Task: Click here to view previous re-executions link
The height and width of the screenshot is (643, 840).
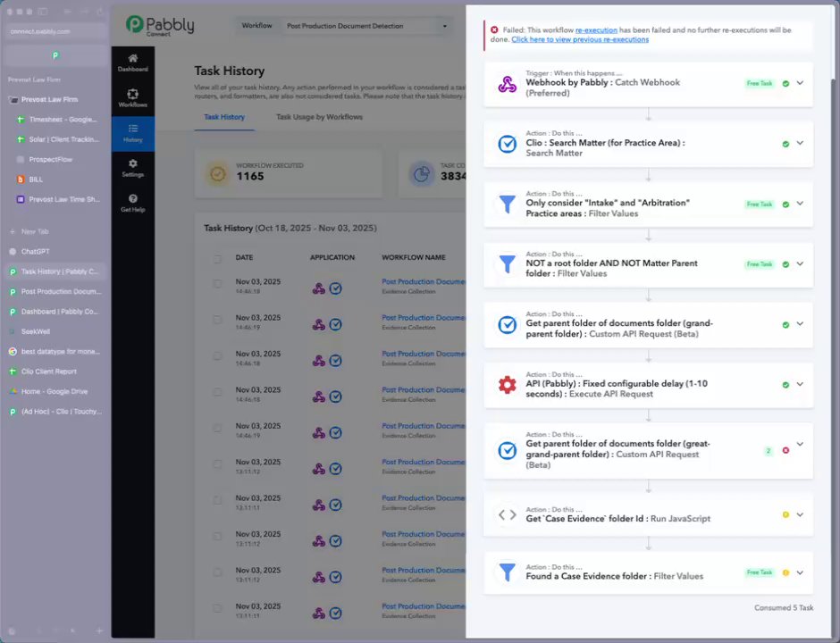Action: [580, 39]
